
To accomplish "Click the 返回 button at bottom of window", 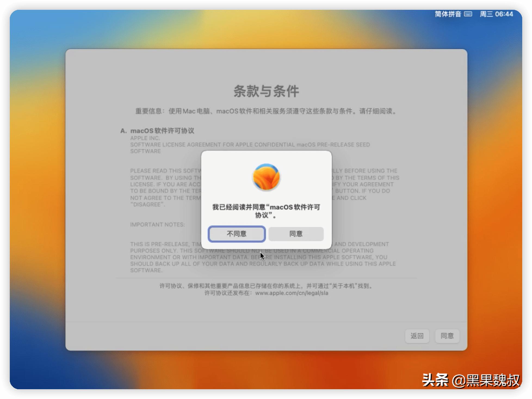I will coord(417,336).
